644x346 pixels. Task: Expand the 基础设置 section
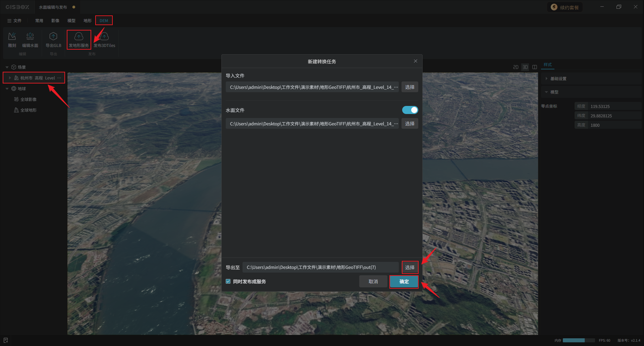tap(547, 78)
